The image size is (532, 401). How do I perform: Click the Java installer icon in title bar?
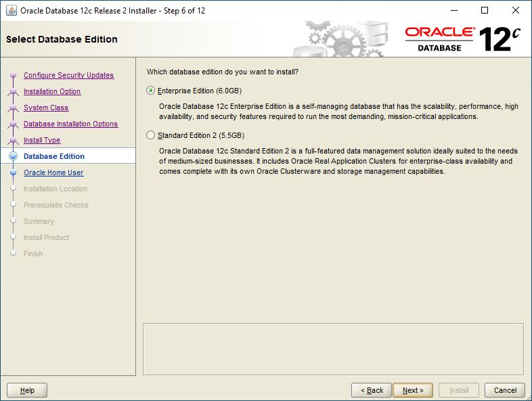[12, 10]
